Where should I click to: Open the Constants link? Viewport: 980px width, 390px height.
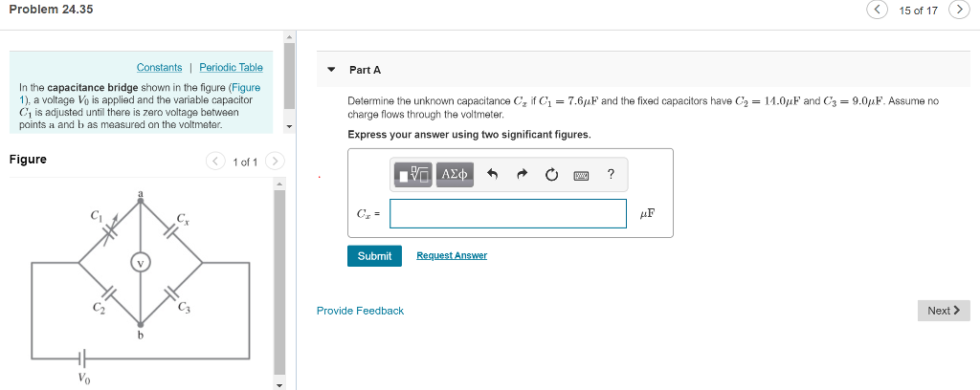tap(160, 68)
